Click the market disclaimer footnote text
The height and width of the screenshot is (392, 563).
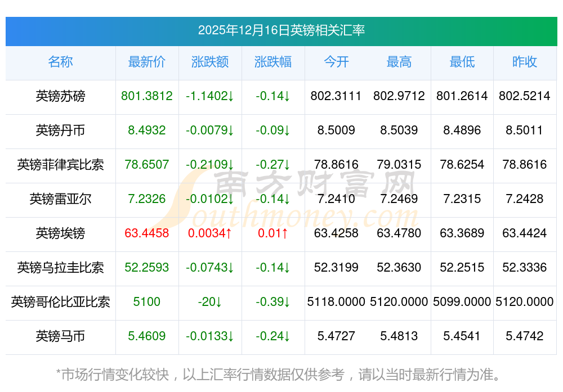coord(278,374)
